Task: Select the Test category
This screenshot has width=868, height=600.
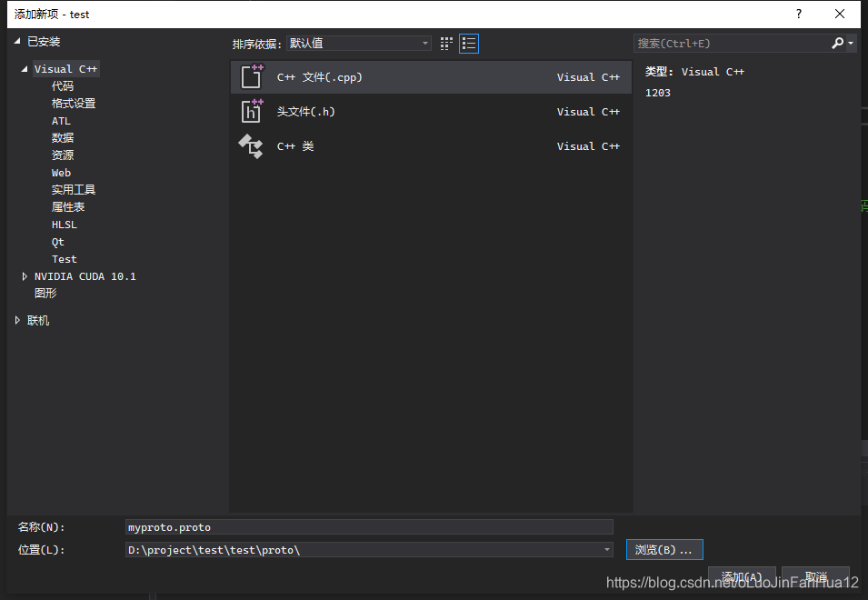Action: point(65,259)
